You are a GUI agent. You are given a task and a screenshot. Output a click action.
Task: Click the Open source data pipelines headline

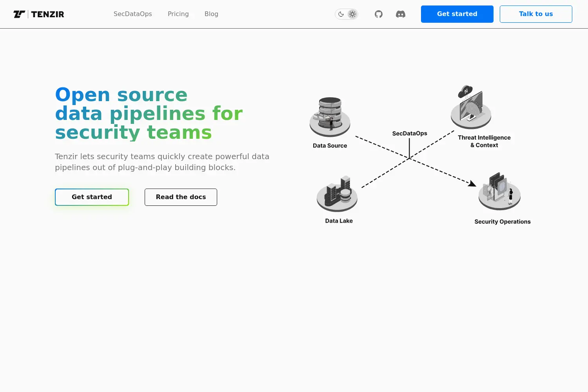149,114
